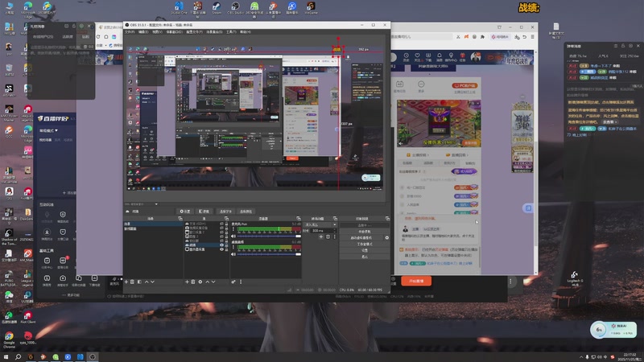This screenshot has height=362, width=644.
Task: Pop out the Scene Transitions dock panel
Action: (335, 219)
